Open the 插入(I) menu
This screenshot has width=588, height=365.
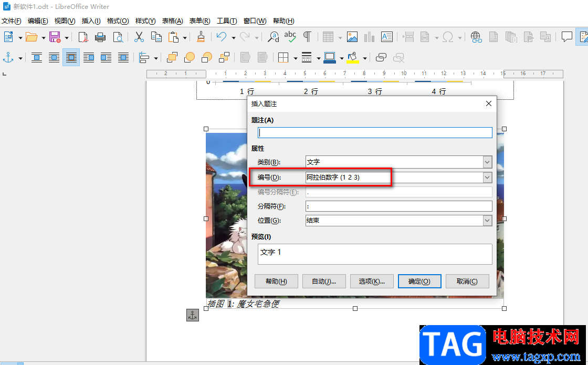click(91, 21)
